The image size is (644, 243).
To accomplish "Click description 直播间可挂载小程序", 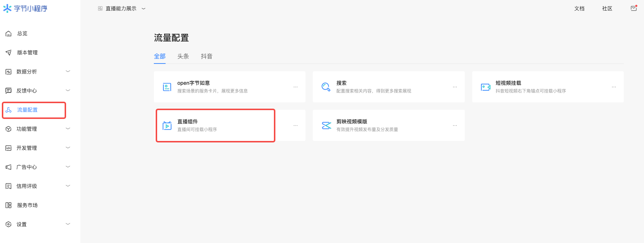I will tap(197, 130).
